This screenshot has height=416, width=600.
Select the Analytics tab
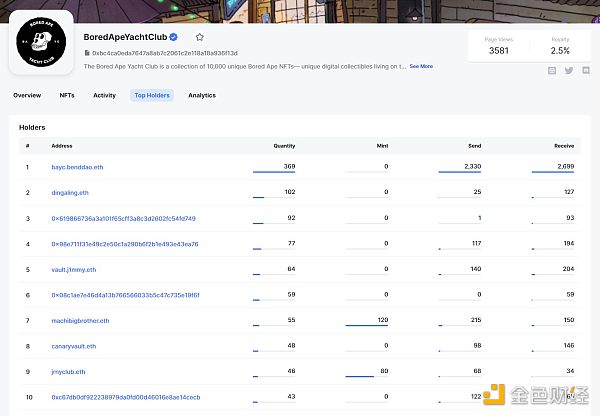pos(202,95)
